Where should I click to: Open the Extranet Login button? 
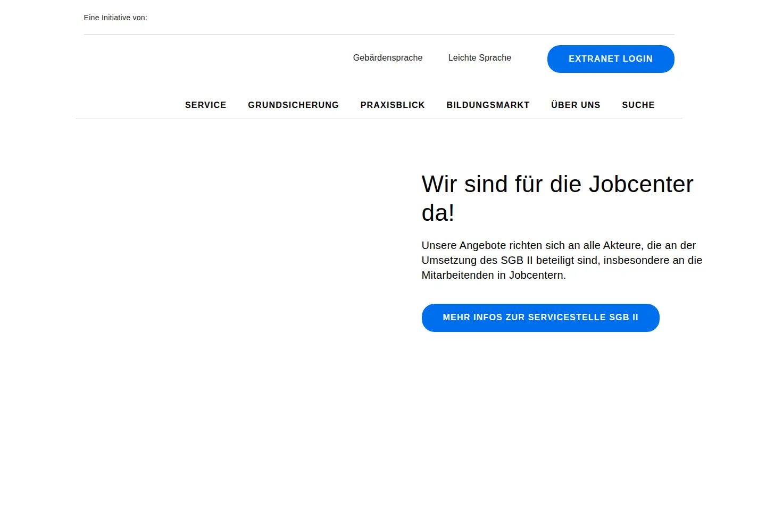tap(611, 59)
